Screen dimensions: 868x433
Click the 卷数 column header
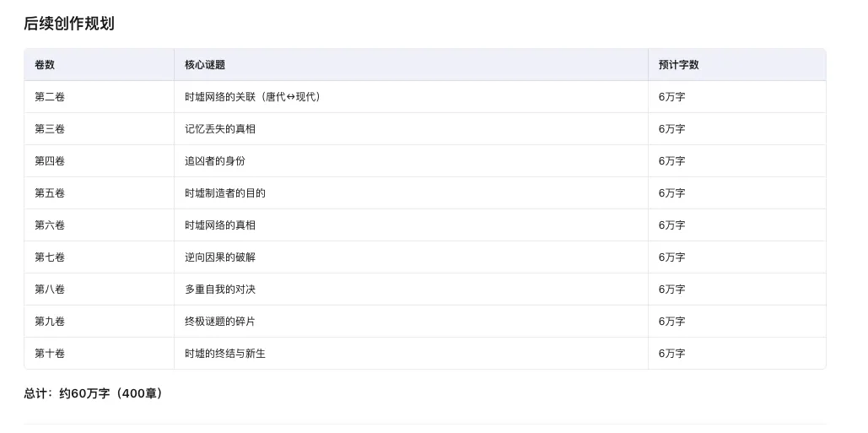click(x=45, y=65)
